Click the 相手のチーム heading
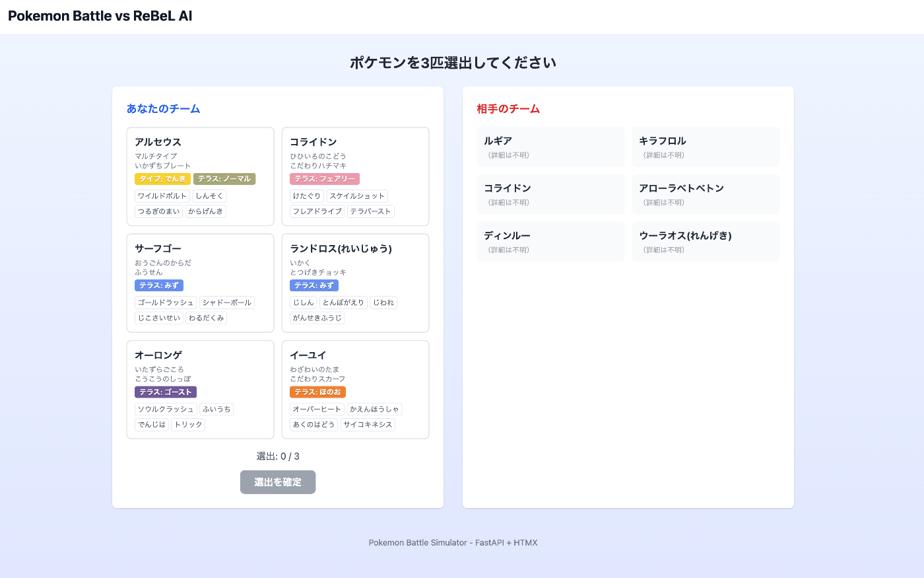924x578 pixels. (508, 109)
